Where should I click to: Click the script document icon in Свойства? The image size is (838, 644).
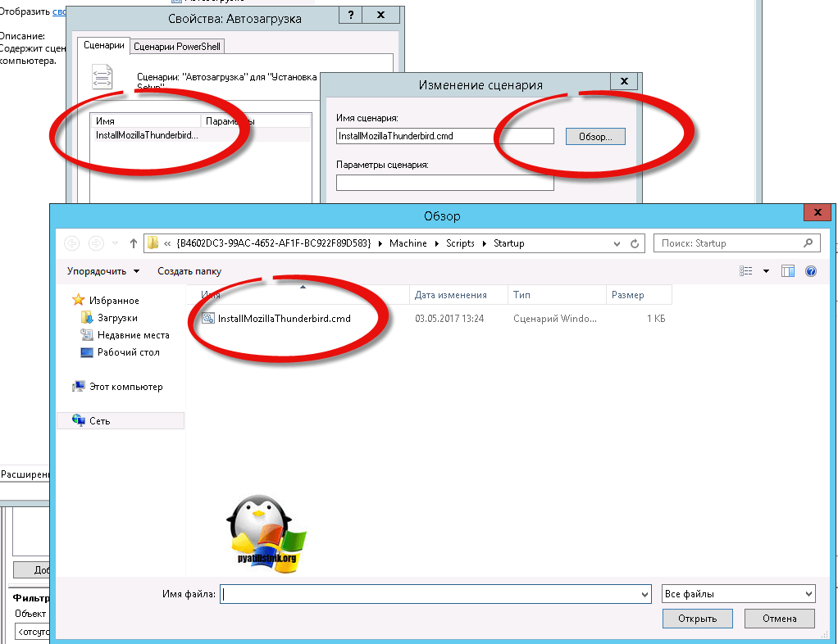pos(102,76)
